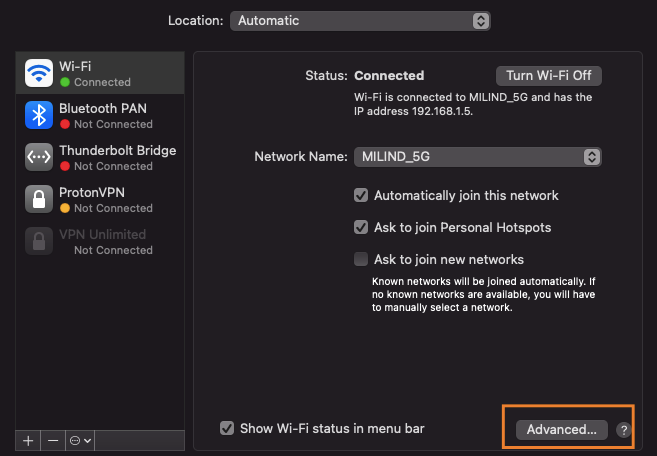Select the ProtonVPN lock icon
Image resolution: width=657 pixels, height=456 pixels.
[x=39, y=199]
